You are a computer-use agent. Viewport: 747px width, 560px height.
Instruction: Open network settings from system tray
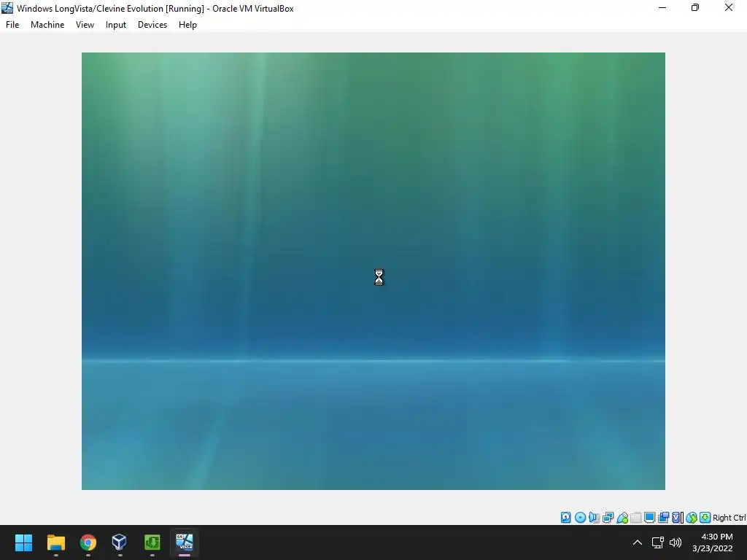click(x=658, y=542)
